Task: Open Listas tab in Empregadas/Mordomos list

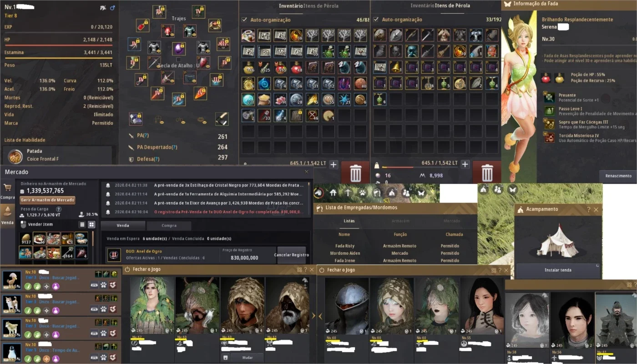Action: 349,221
